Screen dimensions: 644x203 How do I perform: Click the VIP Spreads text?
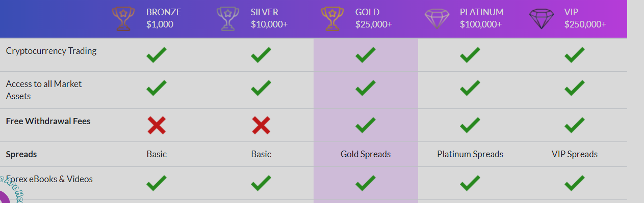pyautogui.click(x=575, y=154)
